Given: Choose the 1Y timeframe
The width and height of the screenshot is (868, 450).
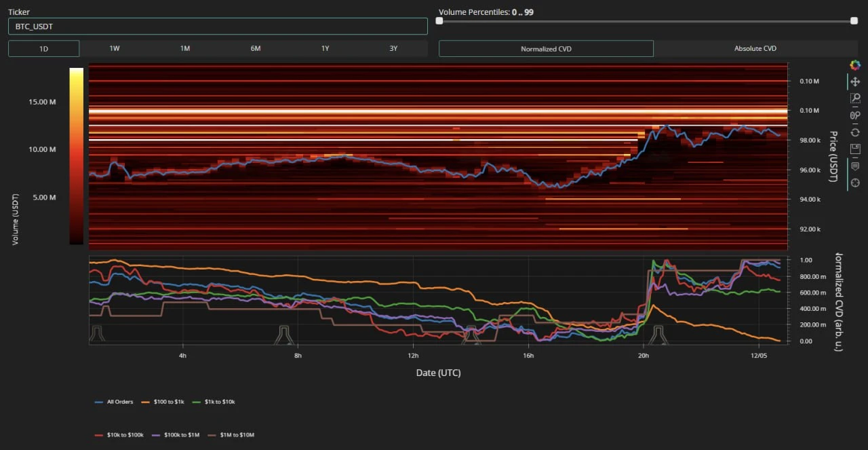Looking at the screenshot, I should click(x=325, y=49).
